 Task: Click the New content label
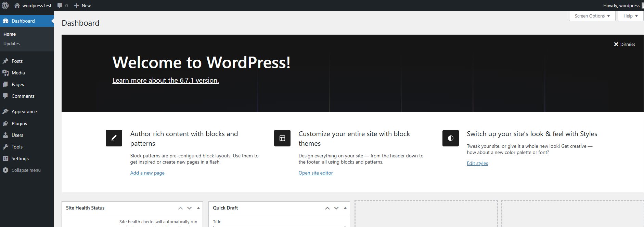(x=86, y=5)
